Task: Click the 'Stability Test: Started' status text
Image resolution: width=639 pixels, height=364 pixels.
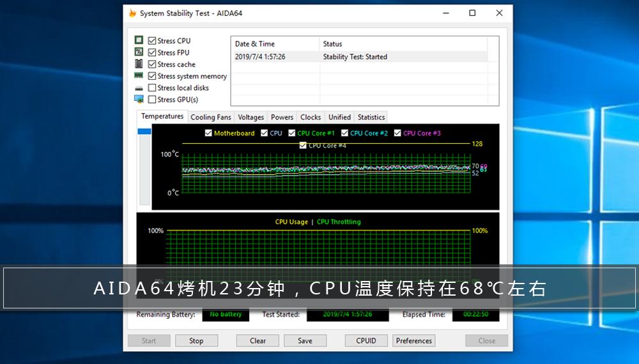Action: [x=355, y=57]
